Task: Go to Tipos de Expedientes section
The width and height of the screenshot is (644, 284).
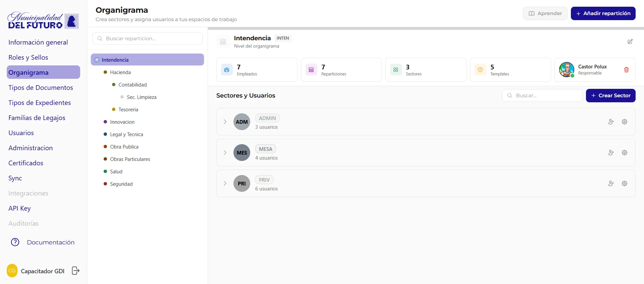Action: tap(40, 103)
